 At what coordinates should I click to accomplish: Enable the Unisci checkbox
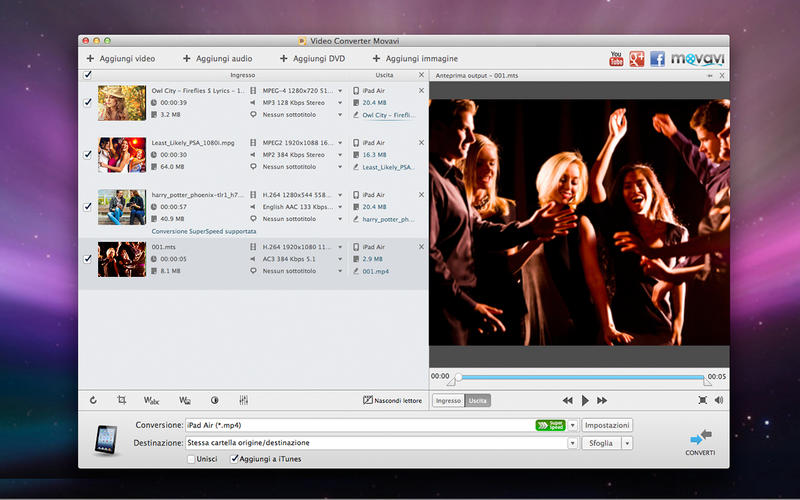(x=191, y=459)
